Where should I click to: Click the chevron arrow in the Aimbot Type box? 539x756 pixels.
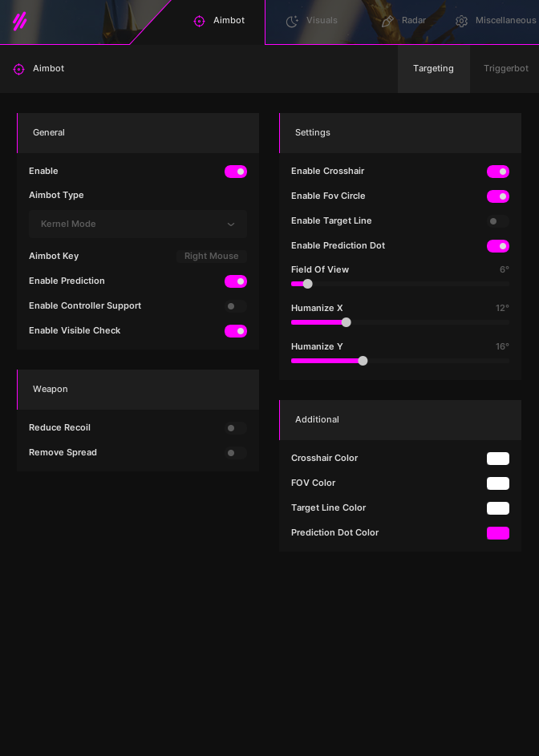click(231, 224)
